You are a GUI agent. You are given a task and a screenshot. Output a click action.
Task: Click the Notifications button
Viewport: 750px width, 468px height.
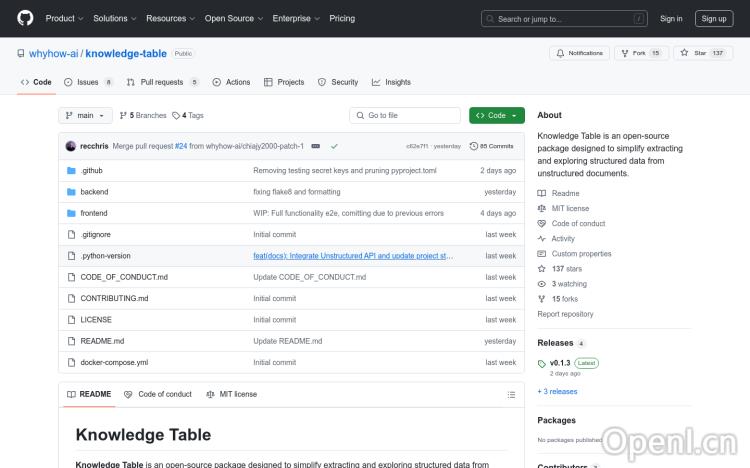tap(579, 53)
